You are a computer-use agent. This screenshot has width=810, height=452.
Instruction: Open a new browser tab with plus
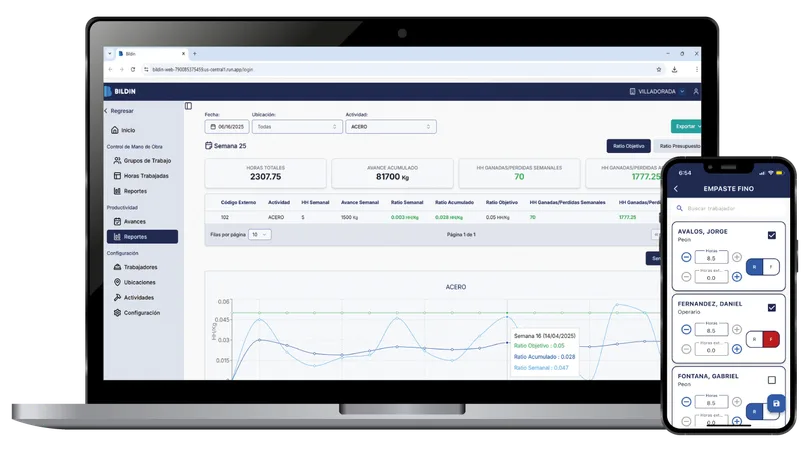[195, 54]
